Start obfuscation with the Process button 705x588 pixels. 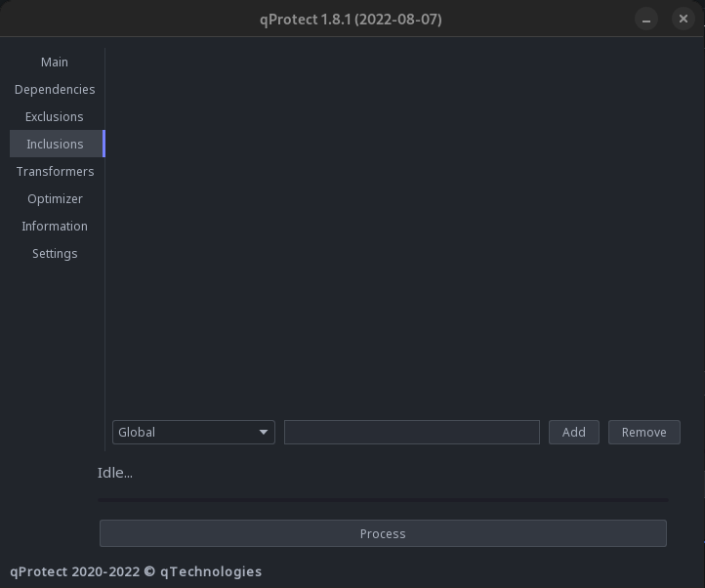point(383,533)
